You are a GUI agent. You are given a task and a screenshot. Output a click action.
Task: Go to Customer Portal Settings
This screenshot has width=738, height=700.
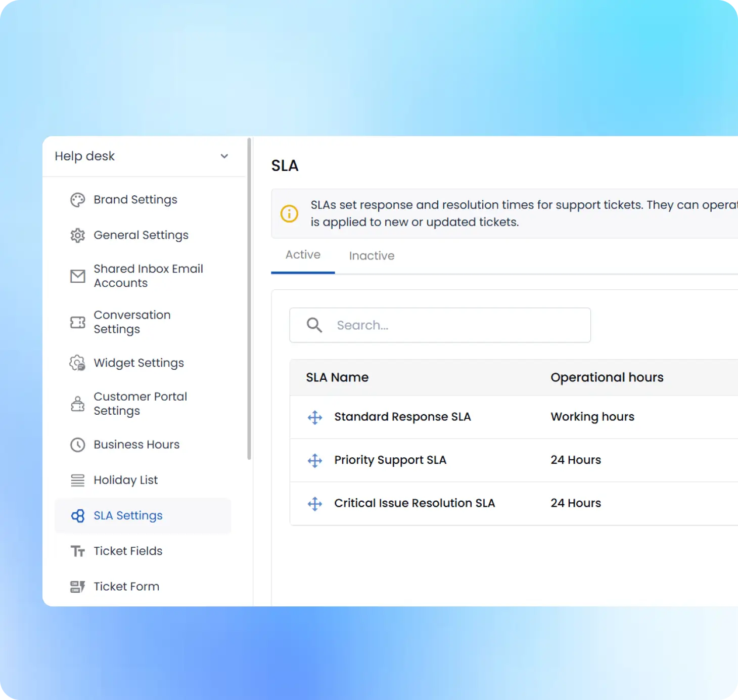[140, 404]
